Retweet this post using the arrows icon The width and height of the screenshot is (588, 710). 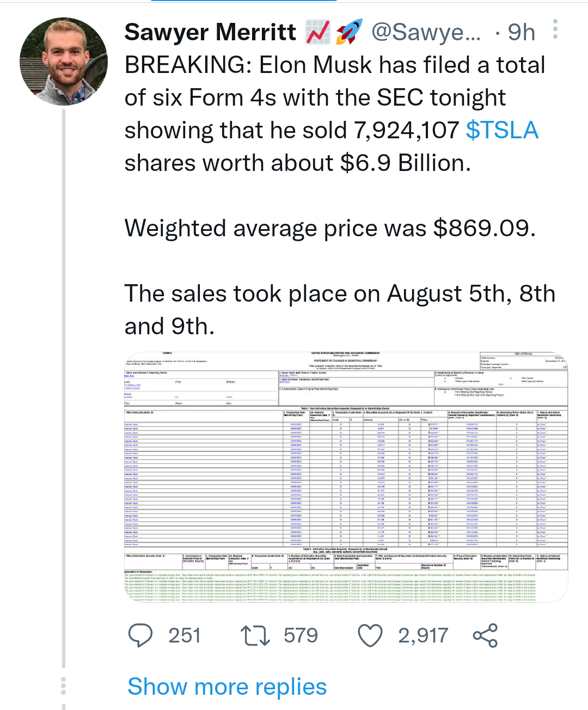pyautogui.click(x=255, y=635)
